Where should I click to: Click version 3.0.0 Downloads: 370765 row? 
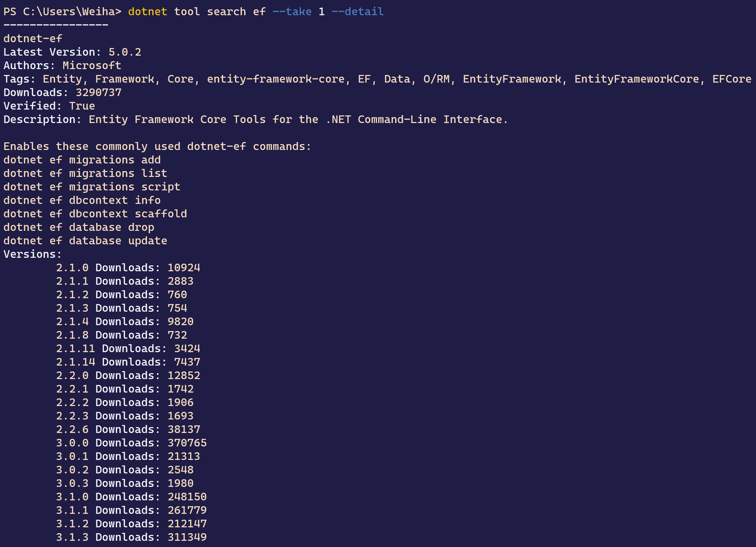(131, 443)
